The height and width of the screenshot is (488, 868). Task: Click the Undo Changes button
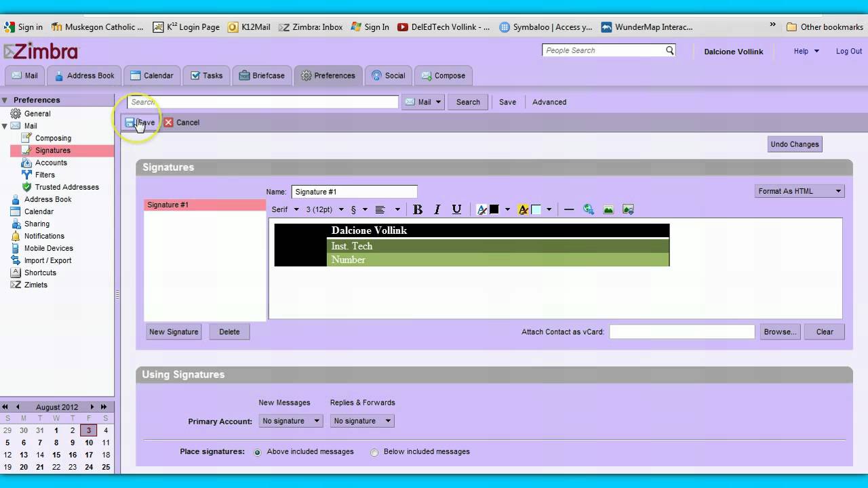(795, 144)
